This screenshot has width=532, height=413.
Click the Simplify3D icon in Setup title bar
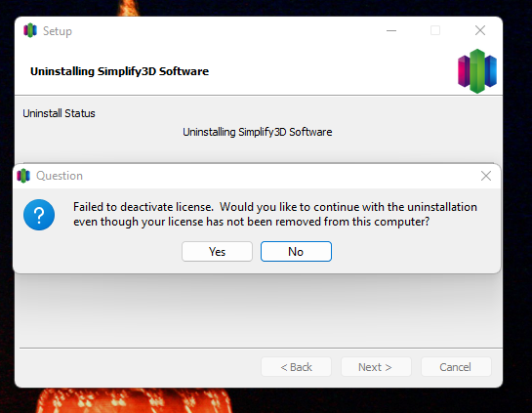point(30,30)
